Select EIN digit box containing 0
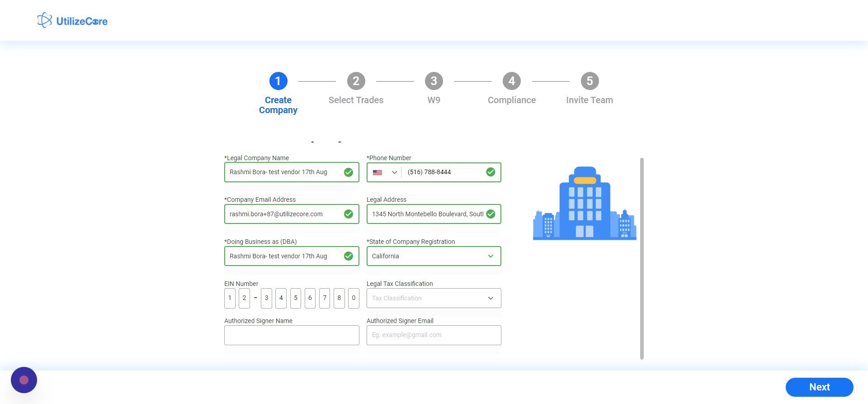This screenshot has height=404, width=868. (x=354, y=298)
